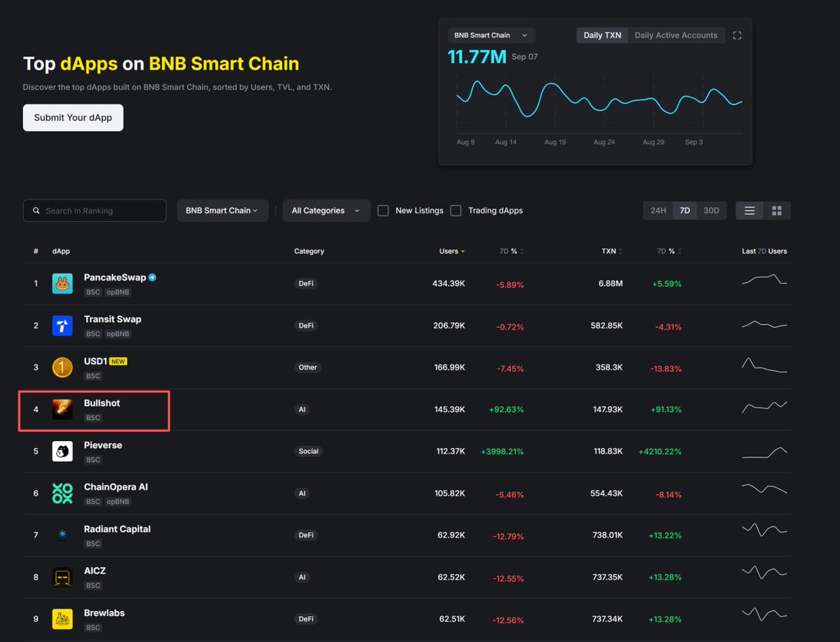
Task: View PancakeSwap 7D users sparkline
Action: (x=764, y=280)
